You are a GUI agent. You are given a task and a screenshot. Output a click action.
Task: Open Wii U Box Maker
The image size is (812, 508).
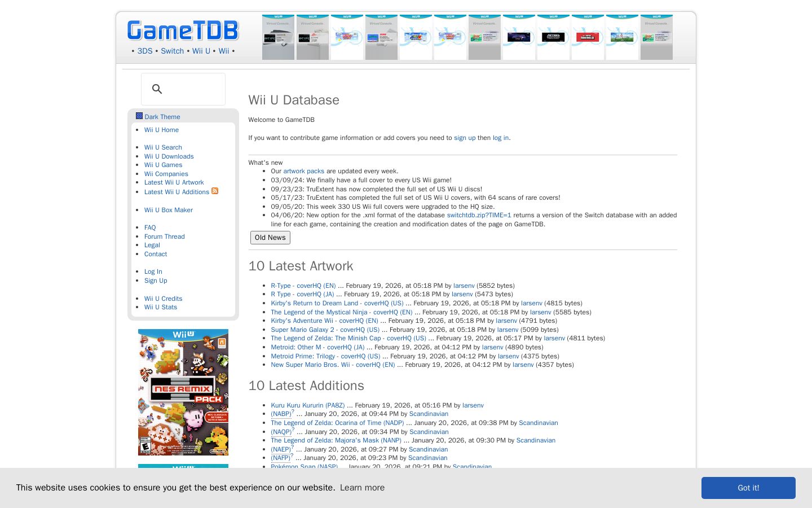click(169, 210)
